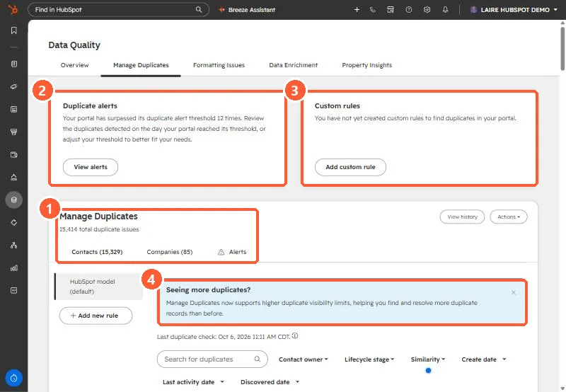The image size is (566, 392).
Task: Open the Data Enrichment tab
Action: [x=293, y=65]
